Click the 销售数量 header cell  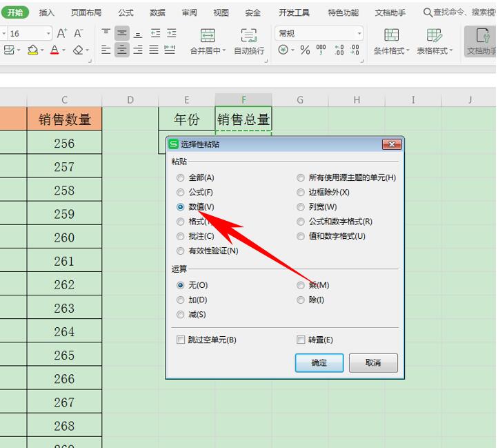[64, 119]
